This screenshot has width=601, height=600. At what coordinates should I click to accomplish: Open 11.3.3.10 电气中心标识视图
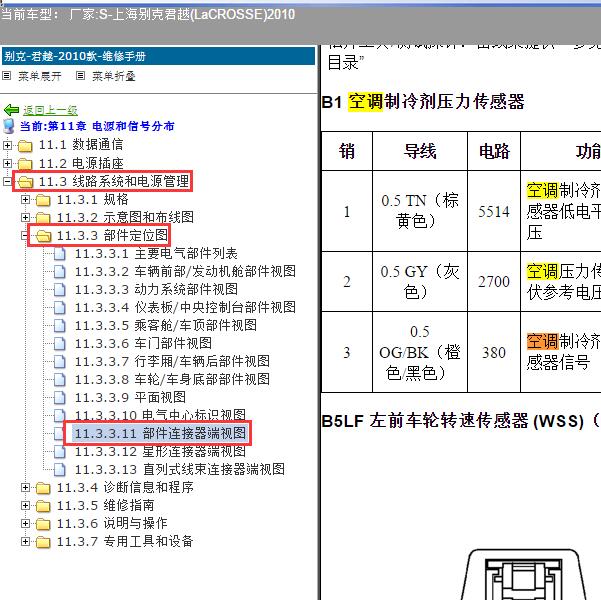160,415
